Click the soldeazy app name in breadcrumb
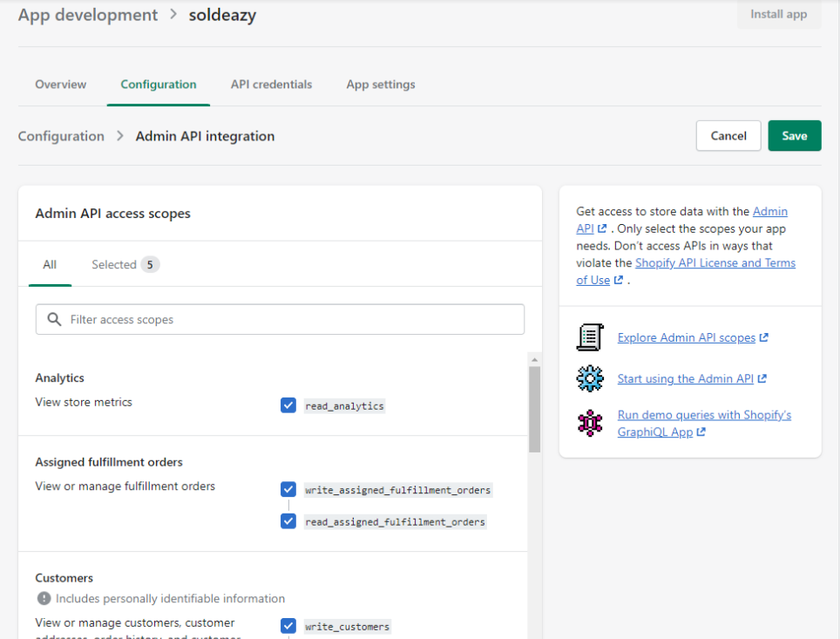The image size is (840, 639). coord(222,15)
